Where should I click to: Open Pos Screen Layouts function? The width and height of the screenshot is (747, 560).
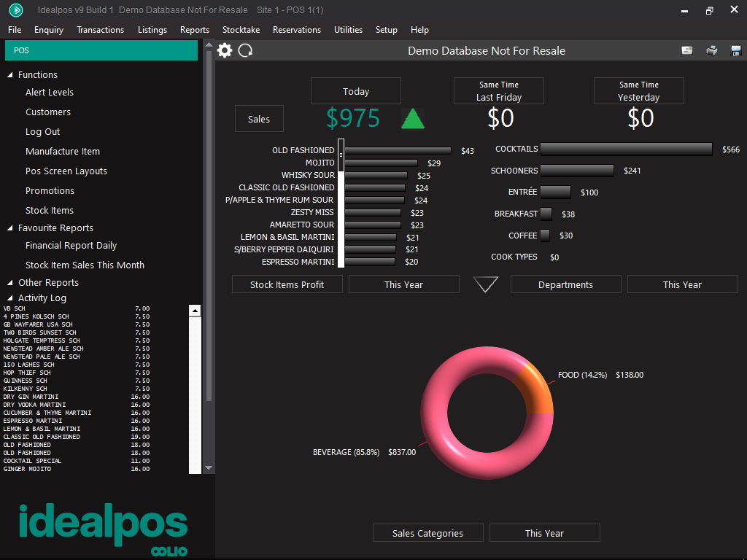coord(66,171)
